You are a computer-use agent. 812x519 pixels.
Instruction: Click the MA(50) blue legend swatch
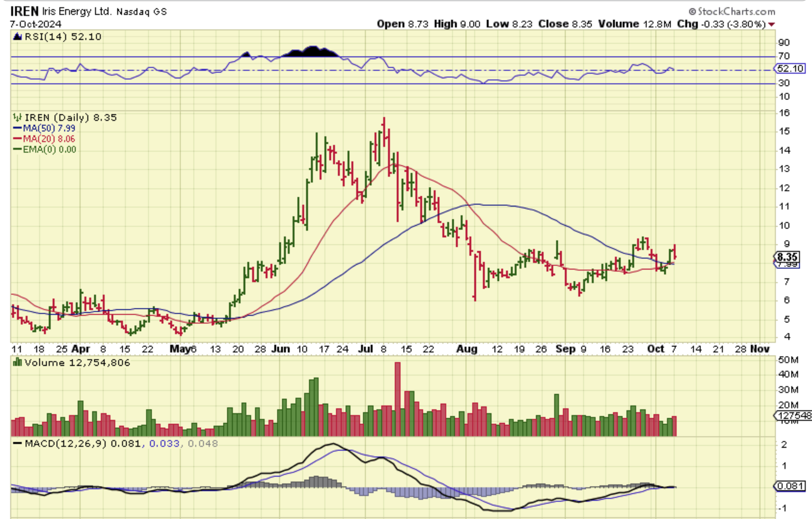pos(17,128)
